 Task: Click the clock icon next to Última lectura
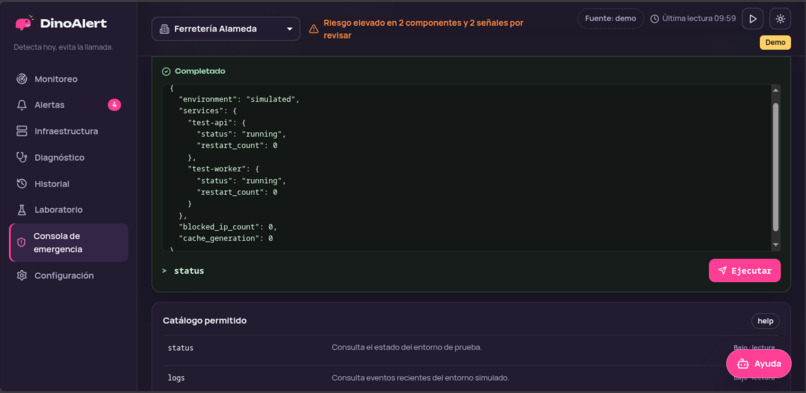tap(654, 18)
